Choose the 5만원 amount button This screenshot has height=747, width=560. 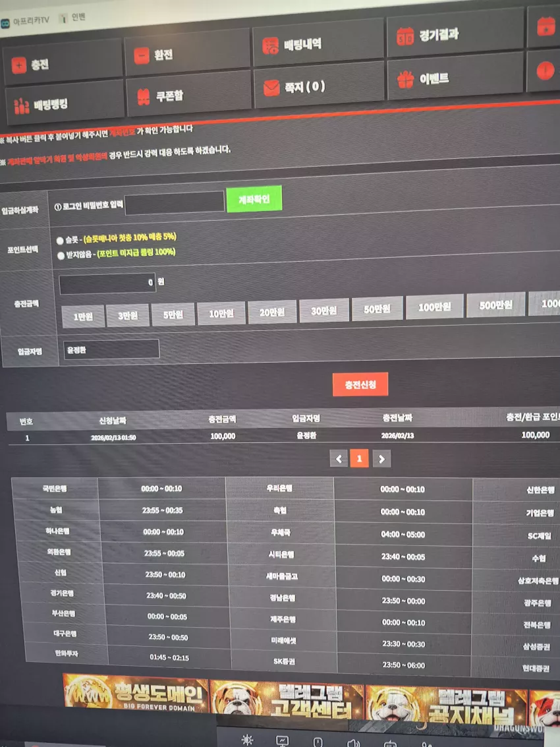(x=173, y=315)
